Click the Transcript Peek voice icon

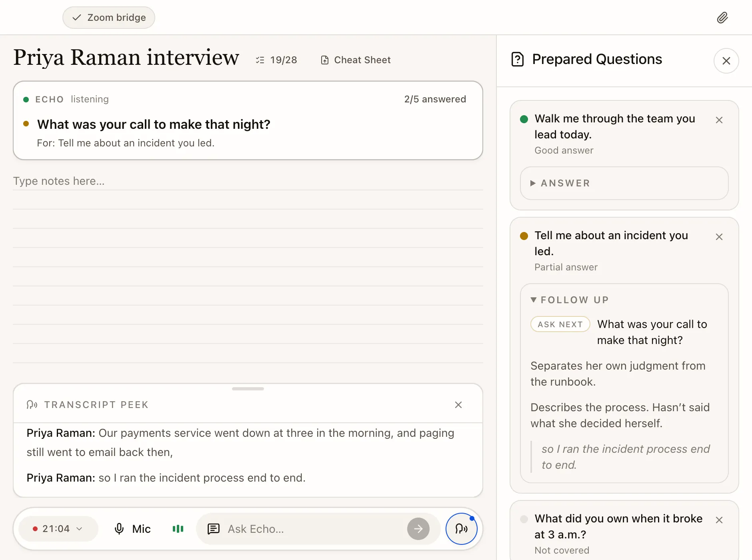click(32, 405)
